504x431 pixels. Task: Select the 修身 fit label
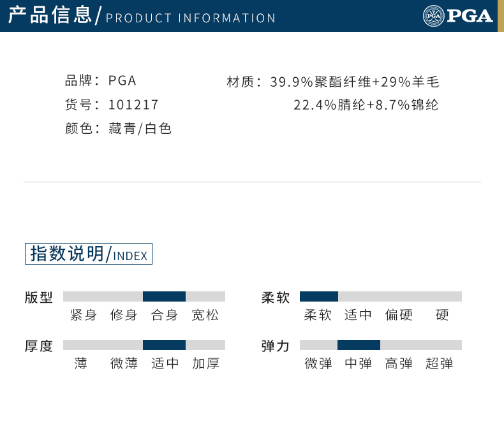coord(124,315)
